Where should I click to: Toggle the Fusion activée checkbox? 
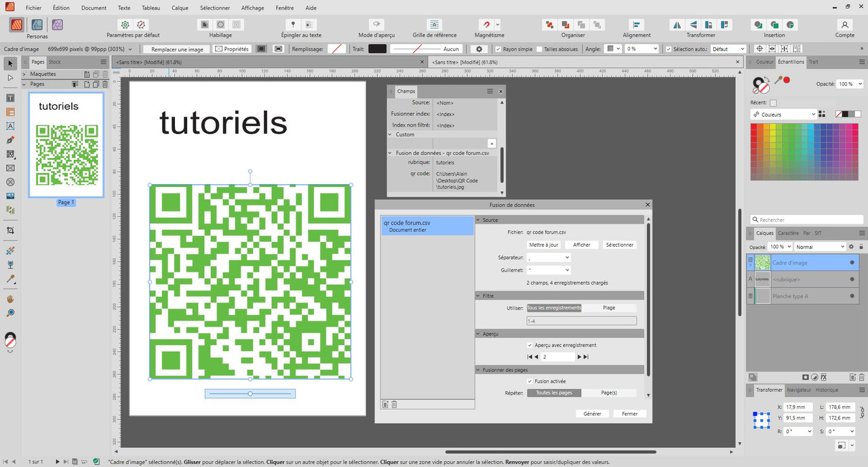pos(530,381)
